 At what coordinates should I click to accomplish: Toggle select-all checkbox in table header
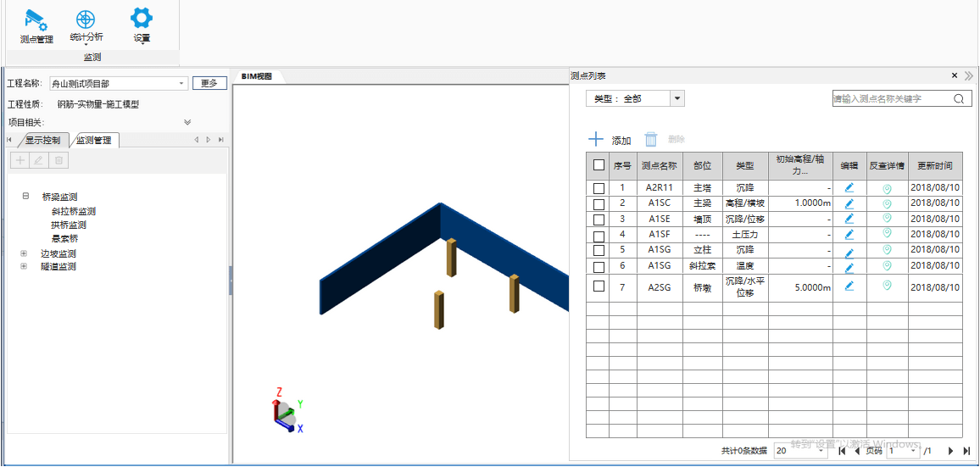coord(599,165)
